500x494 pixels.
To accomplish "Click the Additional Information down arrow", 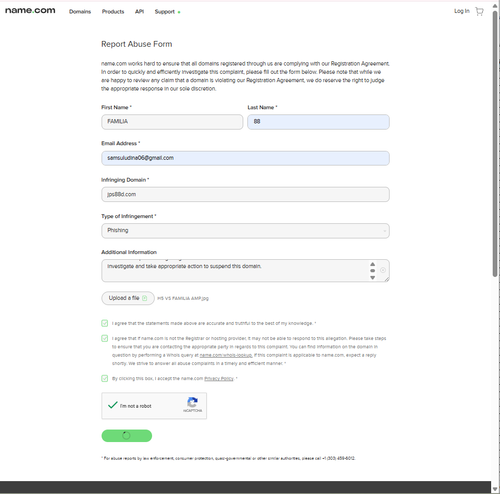I will [x=373, y=278].
